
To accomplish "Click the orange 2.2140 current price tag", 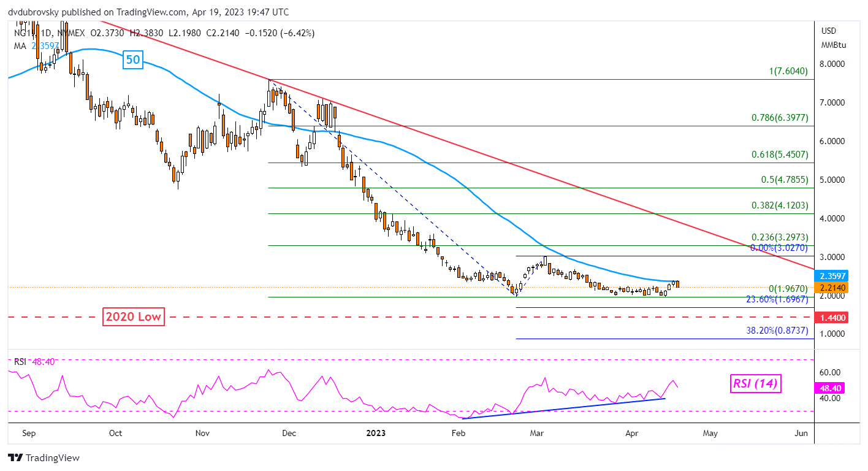I will 836,287.
